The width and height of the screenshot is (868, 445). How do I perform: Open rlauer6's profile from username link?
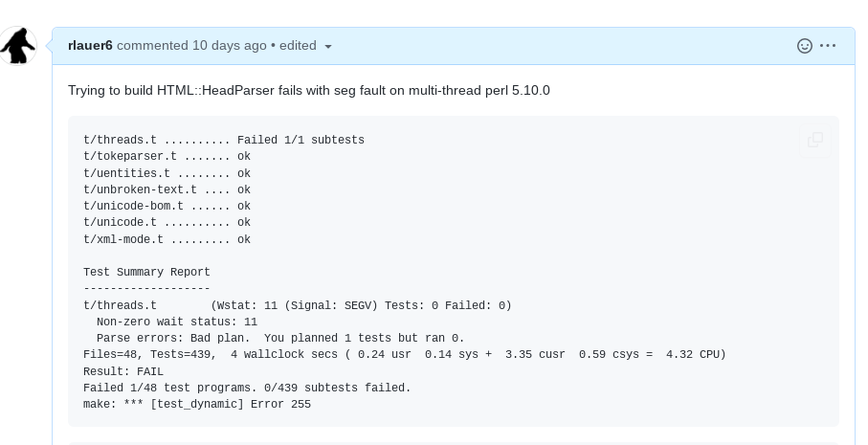coord(90,45)
